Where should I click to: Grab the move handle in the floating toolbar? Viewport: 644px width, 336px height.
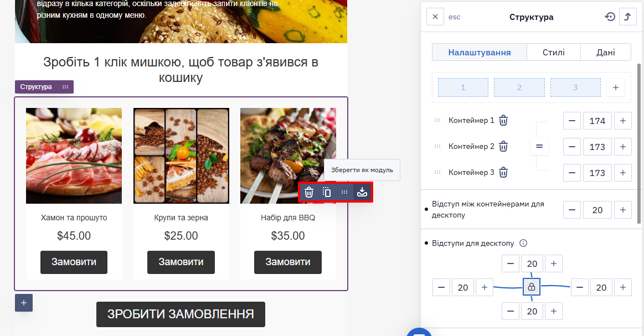click(344, 192)
